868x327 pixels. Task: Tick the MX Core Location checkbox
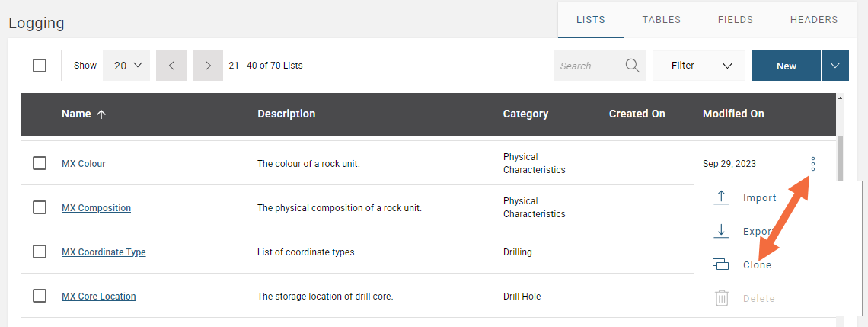pyautogui.click(x=40, y=296)
